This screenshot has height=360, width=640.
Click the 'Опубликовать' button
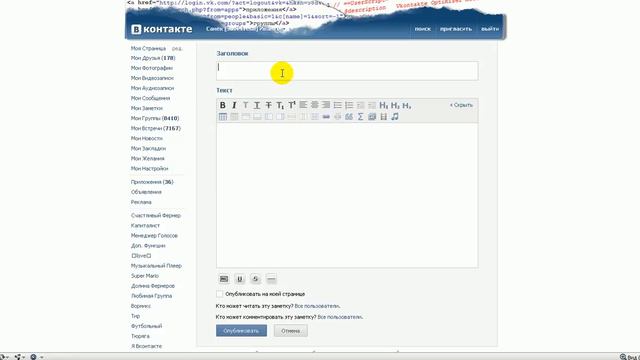[x=241, y=331]
